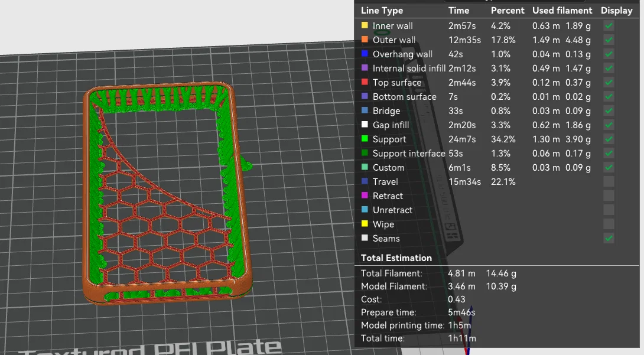The width and height of the screenshot is (644, 355).
Task: Click the Retract magenta color swatch
Action: [365, 196]
